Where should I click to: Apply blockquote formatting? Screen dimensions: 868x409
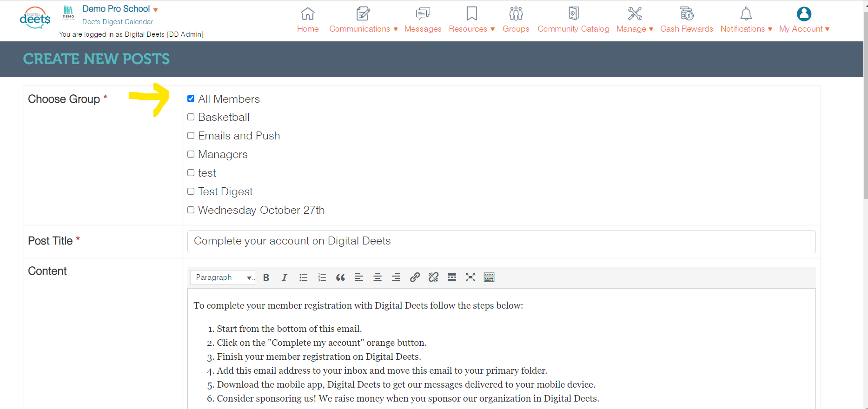pyautogui.click(x=340, y=277)
